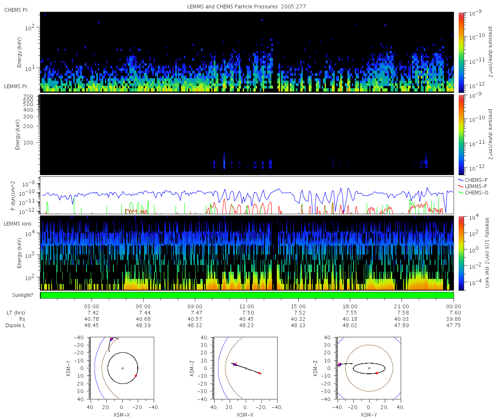This screenshot has width=504, height=420.
Task: Click the red X marker in KSM-X/KSM-Z plot
Action: 236,364
